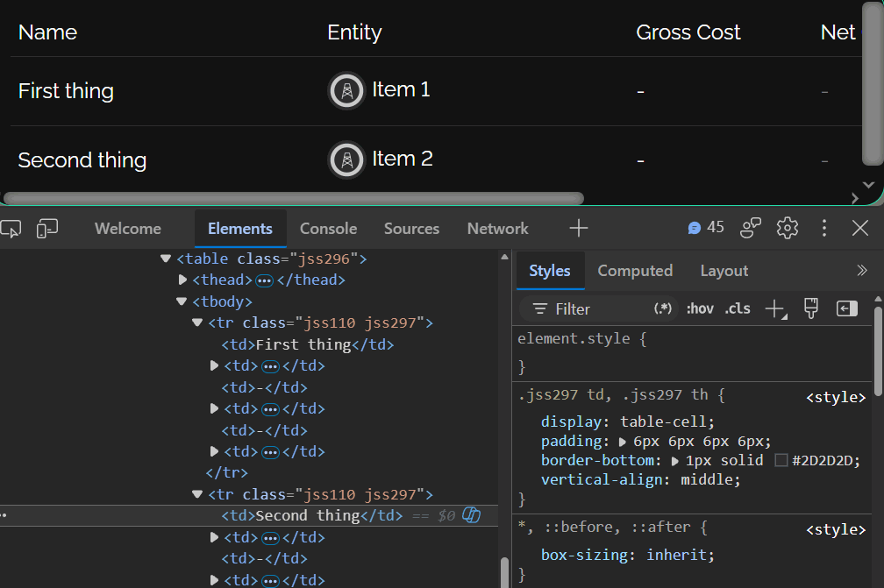Click the new style rule plus icon
The width and height of the screenshot is (884, 588).
click(x=776, y=308)
